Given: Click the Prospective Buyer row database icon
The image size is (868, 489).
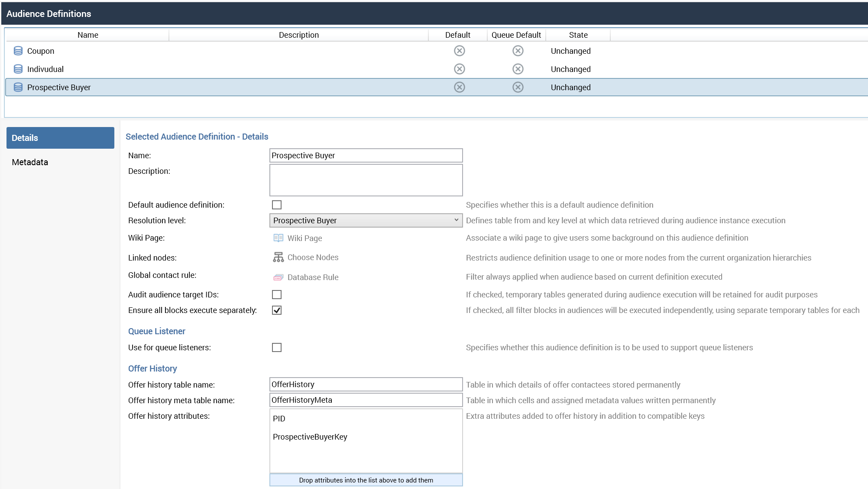Looking at the screenshot, I should tap(18, 87).
